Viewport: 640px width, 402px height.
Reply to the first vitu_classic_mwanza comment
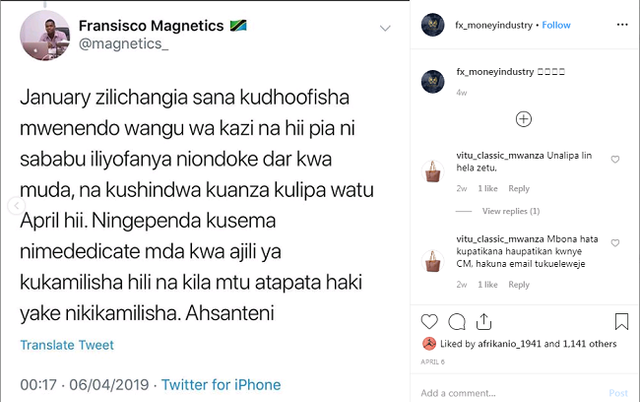[x=518, y=188]
